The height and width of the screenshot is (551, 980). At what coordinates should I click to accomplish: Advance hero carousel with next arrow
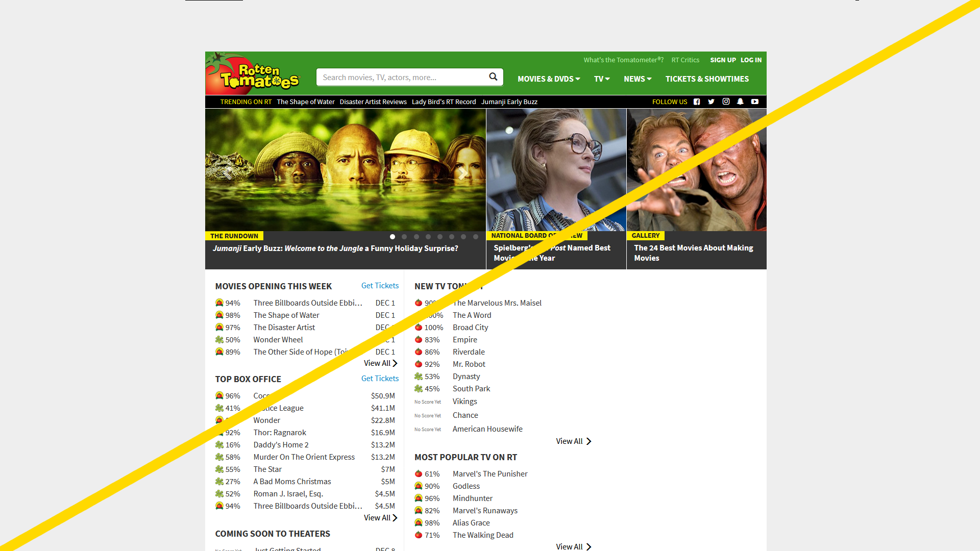point(462,173)
